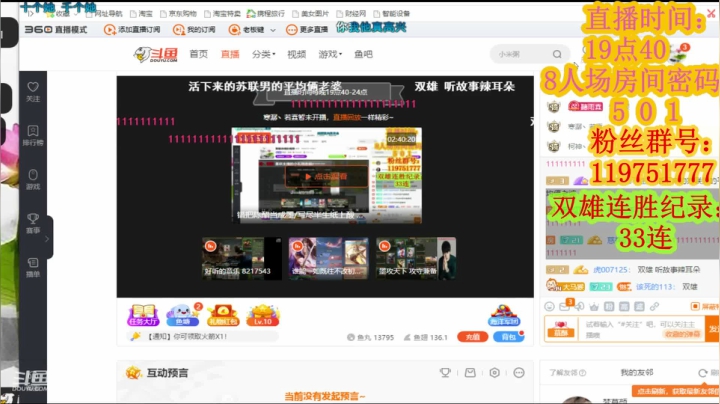The image size is (720, 404).
Task: Open the ship event icon above 背包
Action: pyautogui.click(x=504, y=315)
